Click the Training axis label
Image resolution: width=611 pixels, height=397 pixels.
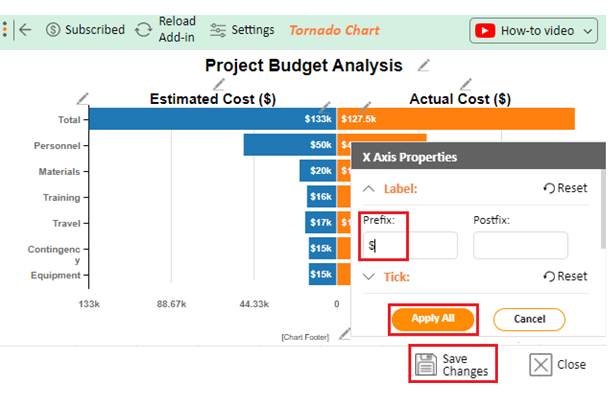pyautogui.click(x=62, y=198)
